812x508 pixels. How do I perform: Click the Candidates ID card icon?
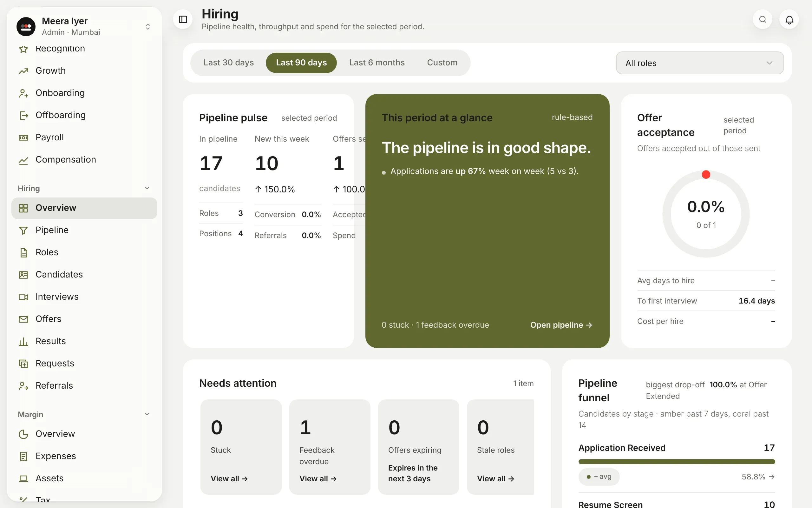(x=23, y=275)
